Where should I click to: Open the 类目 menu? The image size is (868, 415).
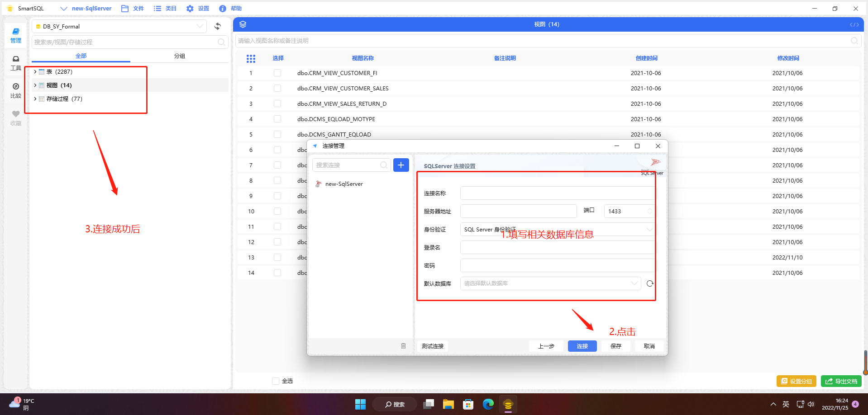(x=165, y=9)
